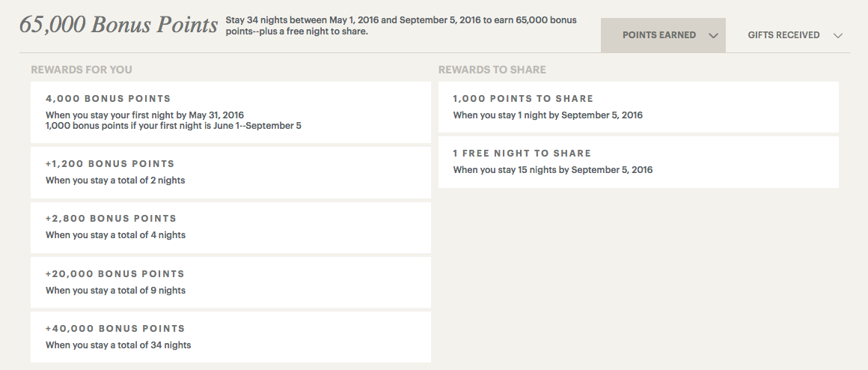Viewport: 868px width, 370px height.
Task: Choose the +2,800 Bonus Points card title
Action: tap(111, 218)
